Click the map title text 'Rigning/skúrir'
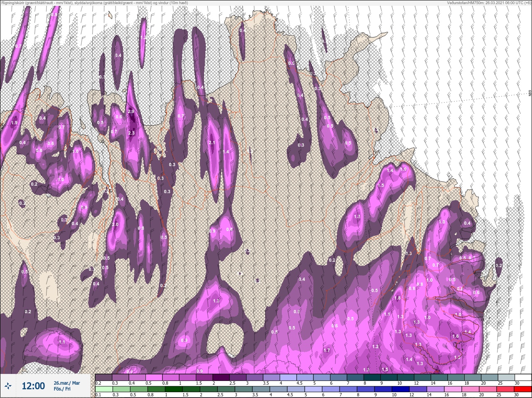The width and height of the screenshot is (532, 398). click(x=14, y=2)
